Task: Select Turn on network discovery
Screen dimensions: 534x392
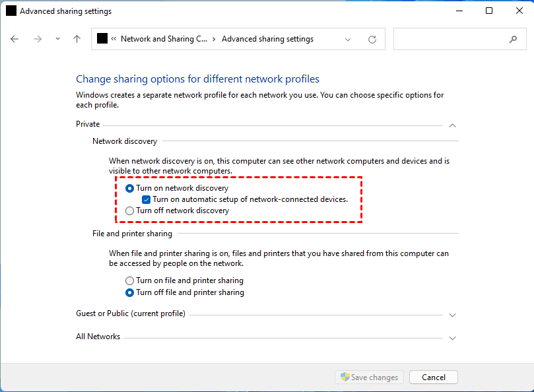Action: pos(129,188)
